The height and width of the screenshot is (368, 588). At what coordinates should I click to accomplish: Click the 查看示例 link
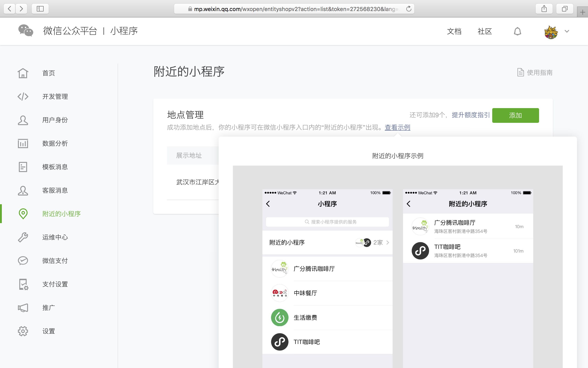click(x=398, y=127)
